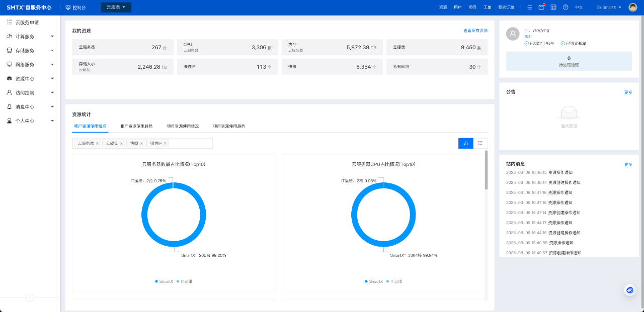Click the help question mark icon

click(x=566, y=8)
